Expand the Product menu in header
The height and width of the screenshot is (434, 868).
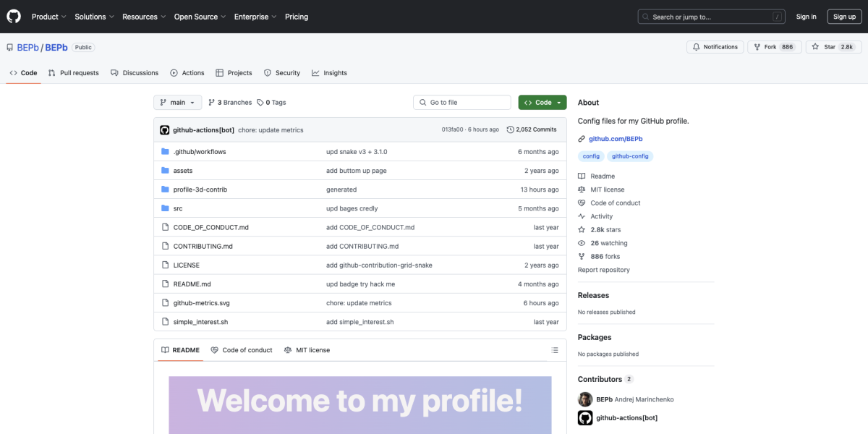(x=48, y=17)
